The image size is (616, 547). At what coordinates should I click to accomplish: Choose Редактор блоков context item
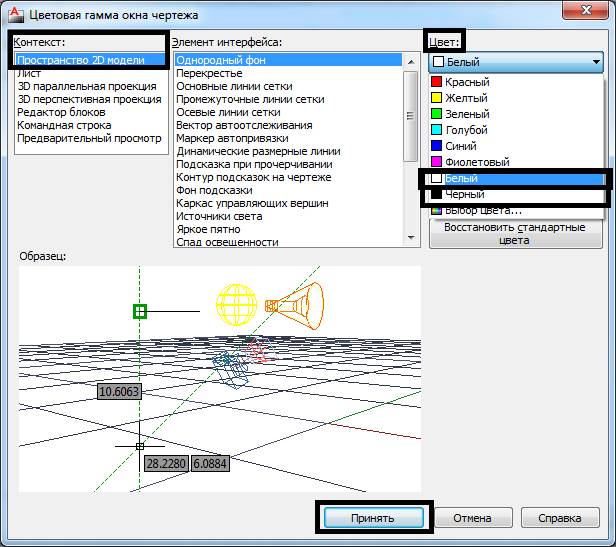point(62,112)
